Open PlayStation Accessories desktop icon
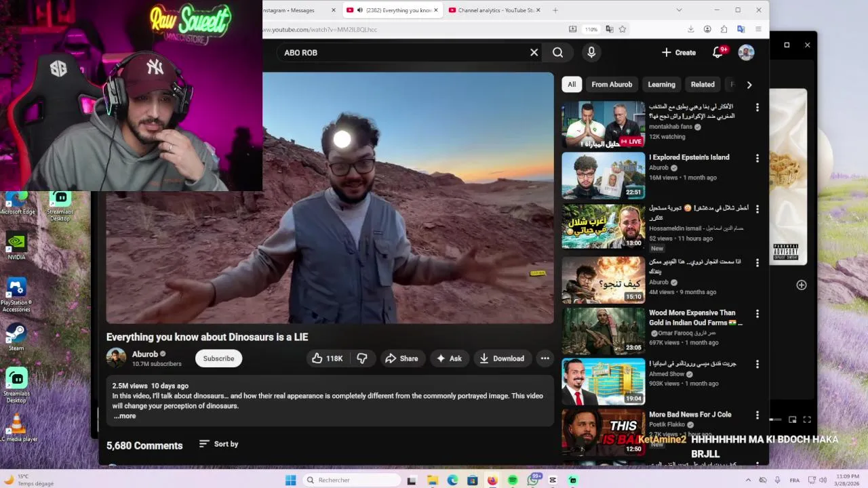The image size is (868, 488). (x=16, y=295)
